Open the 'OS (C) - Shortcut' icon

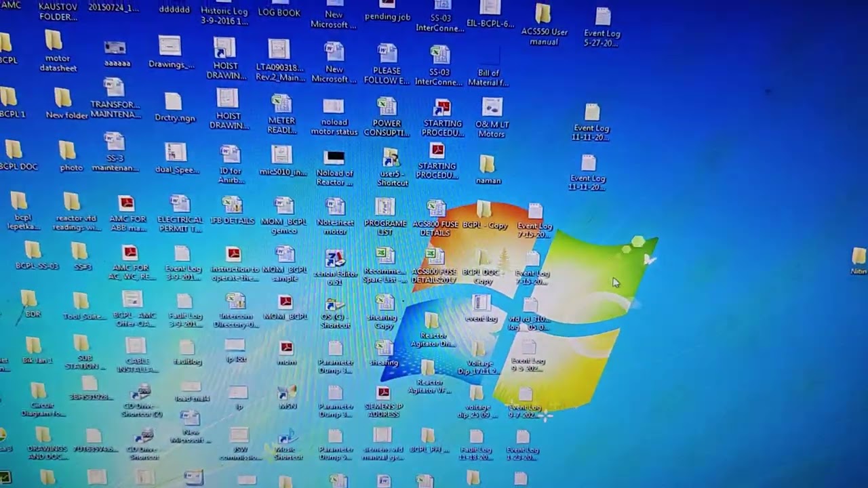pyautogui.click(x=335, y=313)
